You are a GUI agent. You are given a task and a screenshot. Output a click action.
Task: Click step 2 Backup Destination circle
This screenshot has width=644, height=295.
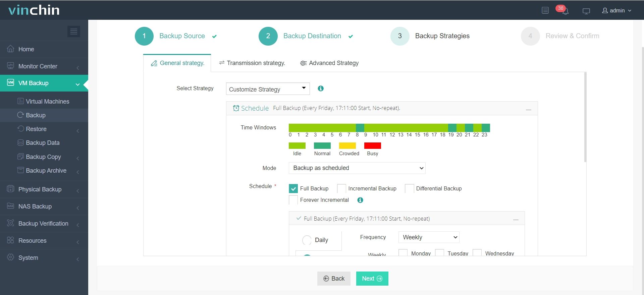point(268,36)
